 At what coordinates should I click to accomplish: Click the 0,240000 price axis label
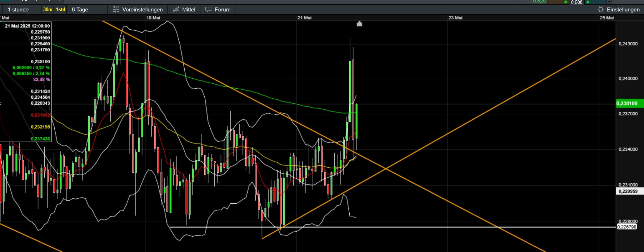click(628, 78)
